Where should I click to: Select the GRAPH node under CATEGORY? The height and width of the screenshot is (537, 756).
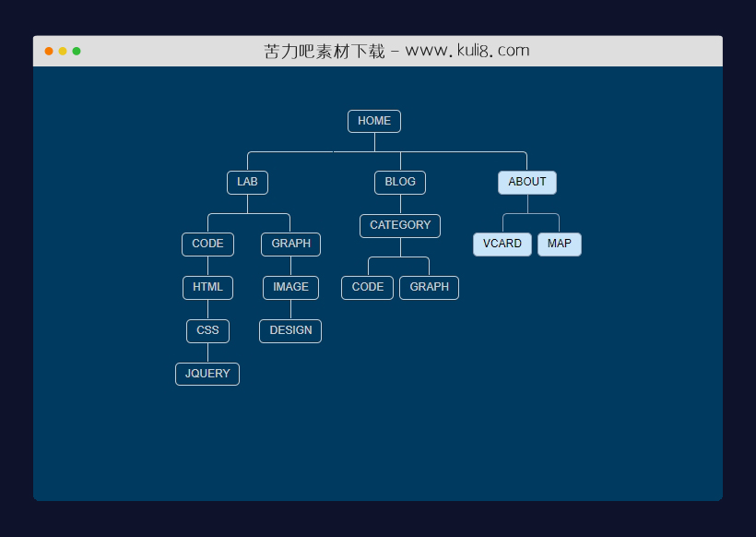pyautogui.click(x=429, y=287)
